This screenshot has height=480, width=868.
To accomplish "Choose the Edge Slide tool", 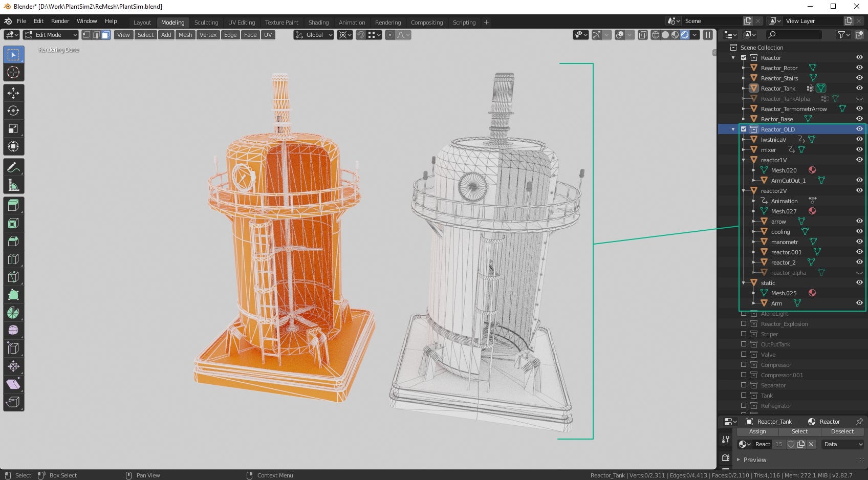I will coord(13,348).
